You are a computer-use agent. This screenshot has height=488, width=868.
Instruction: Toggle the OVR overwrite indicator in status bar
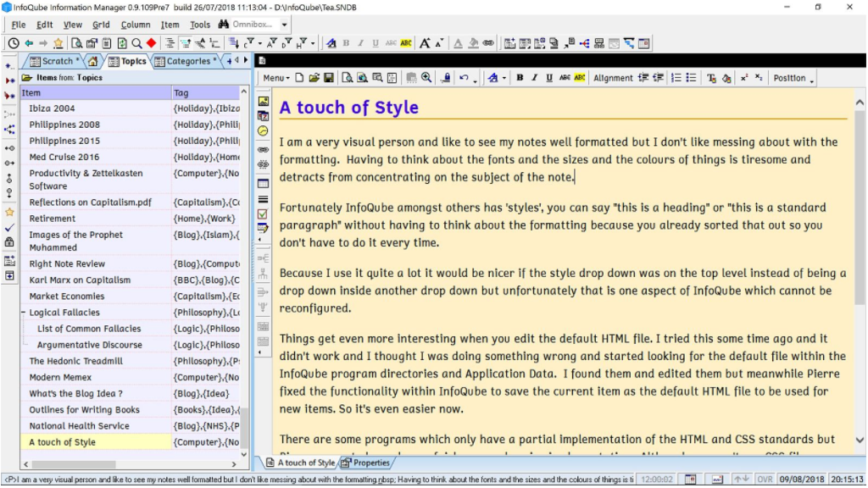click(x=765, y=480)
